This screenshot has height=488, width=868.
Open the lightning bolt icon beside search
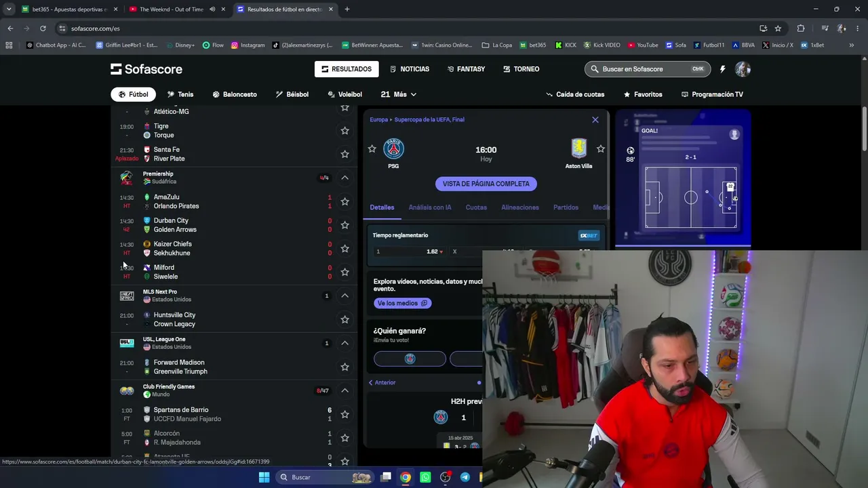(723, 69)
